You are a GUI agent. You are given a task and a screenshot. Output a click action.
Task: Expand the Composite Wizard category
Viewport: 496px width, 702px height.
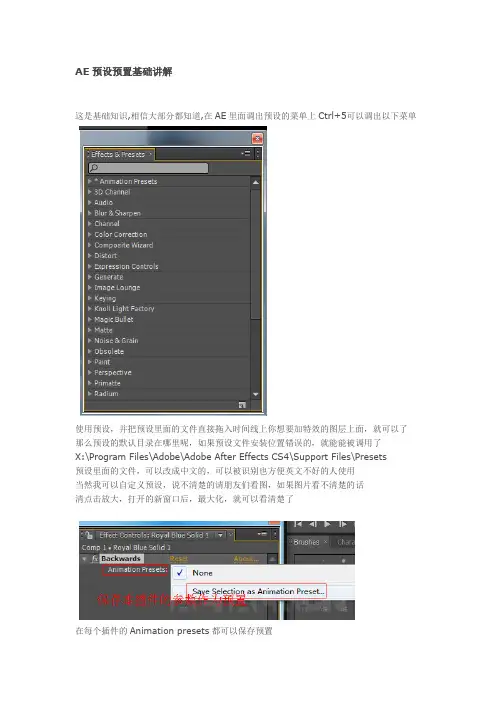coord(90,245)
